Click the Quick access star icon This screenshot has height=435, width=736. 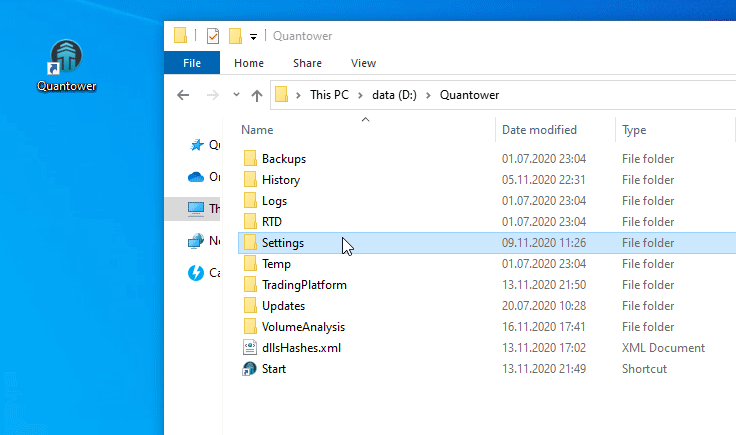(196, 145)
